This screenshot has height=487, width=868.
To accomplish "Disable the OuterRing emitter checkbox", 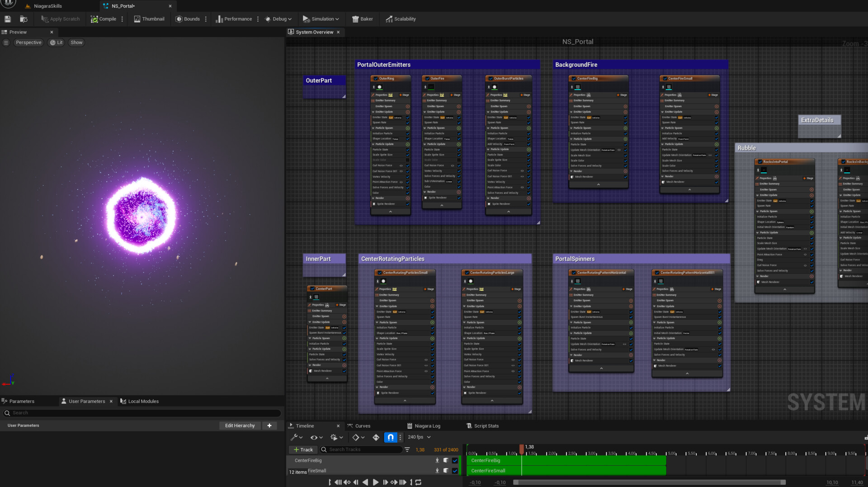I will point(376,79).
